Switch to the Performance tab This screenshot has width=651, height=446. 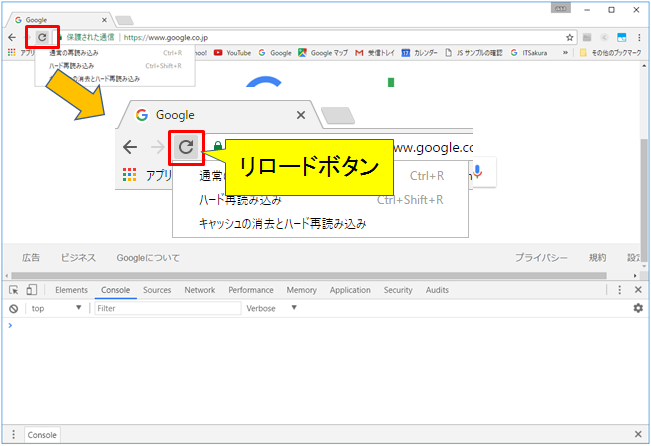point(251,290)
